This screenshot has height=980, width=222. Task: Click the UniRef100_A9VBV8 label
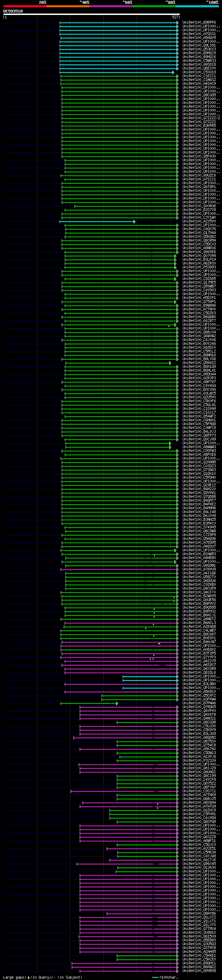(x=199, y=971)
